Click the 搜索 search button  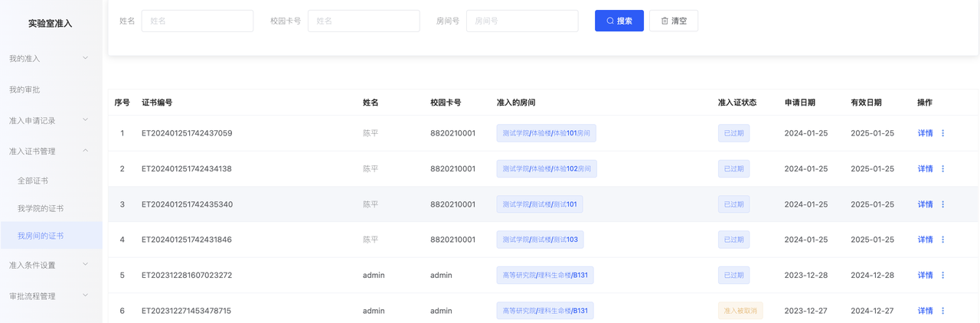click(x=619, y=21)
